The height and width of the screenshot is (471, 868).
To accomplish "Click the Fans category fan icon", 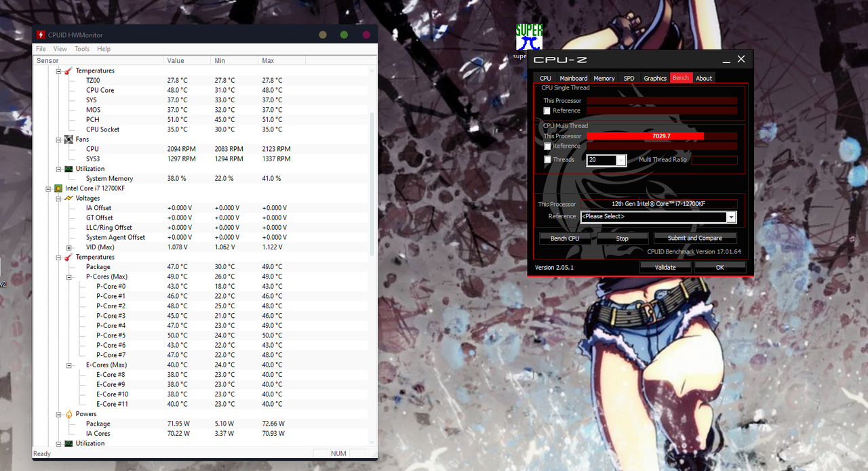I will (x=68, y=139).
